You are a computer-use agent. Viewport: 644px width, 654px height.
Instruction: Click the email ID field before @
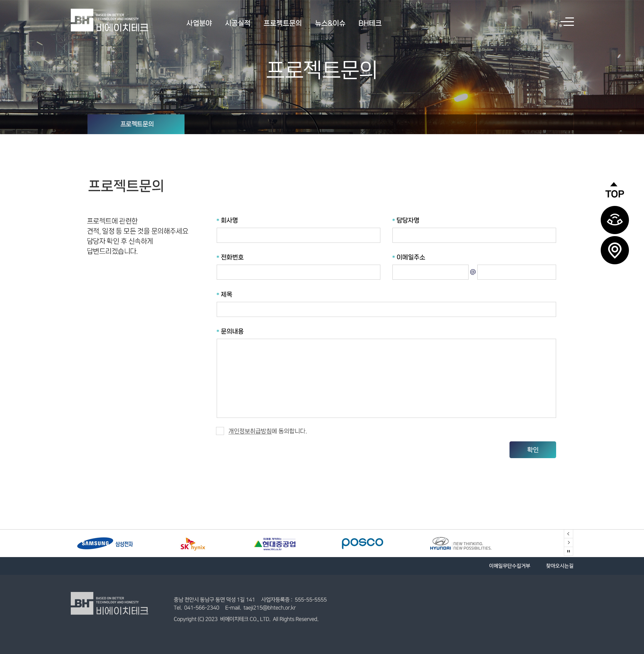click(430, 272)
